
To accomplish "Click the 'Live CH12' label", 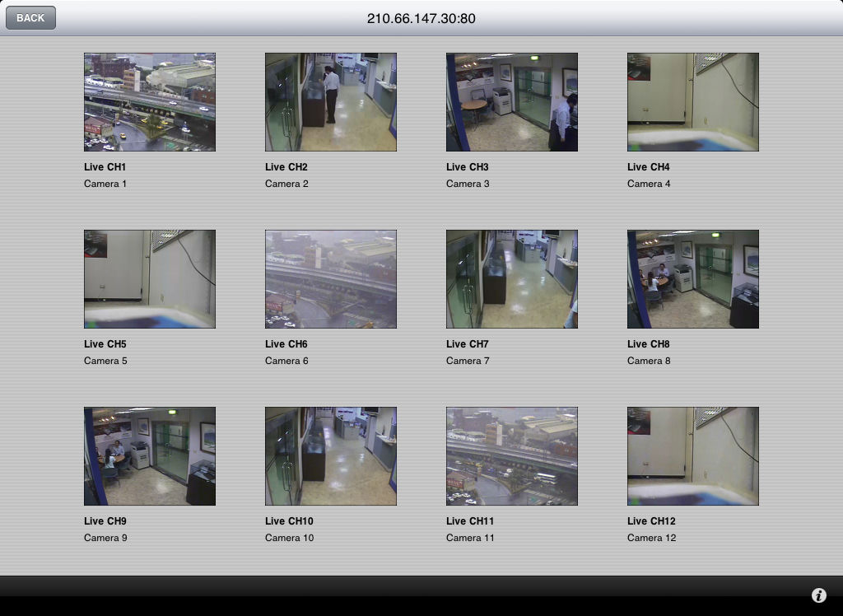I will click(x=652, y=520).
